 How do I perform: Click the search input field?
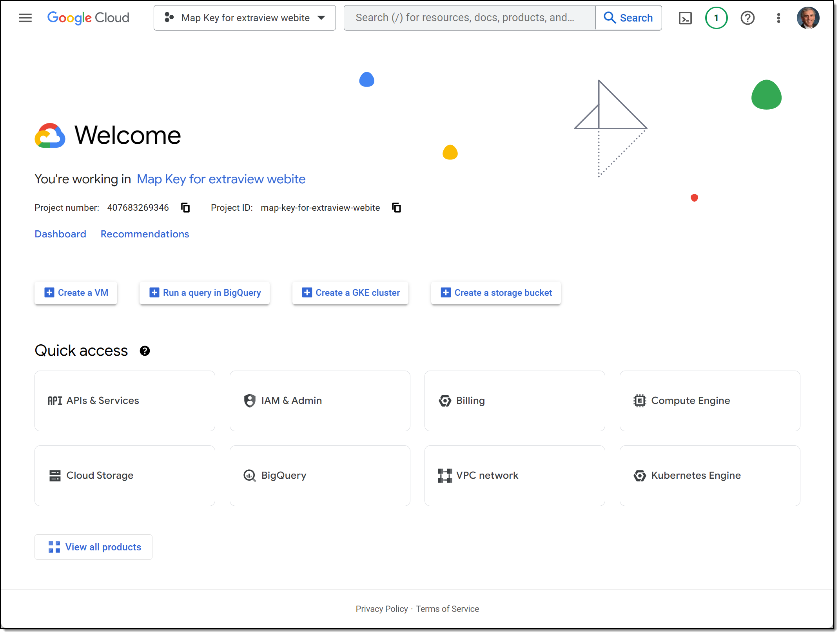point(470,18)
